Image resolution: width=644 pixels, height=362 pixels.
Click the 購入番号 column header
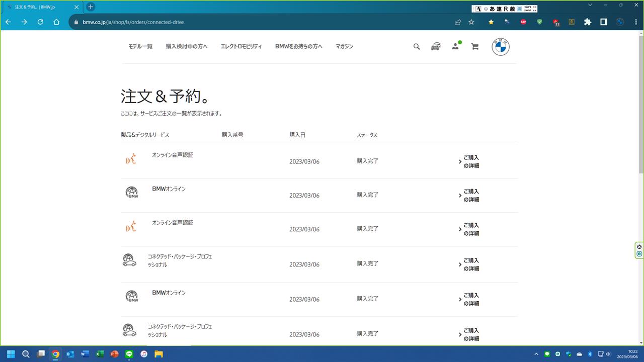[x=232, y=135]
